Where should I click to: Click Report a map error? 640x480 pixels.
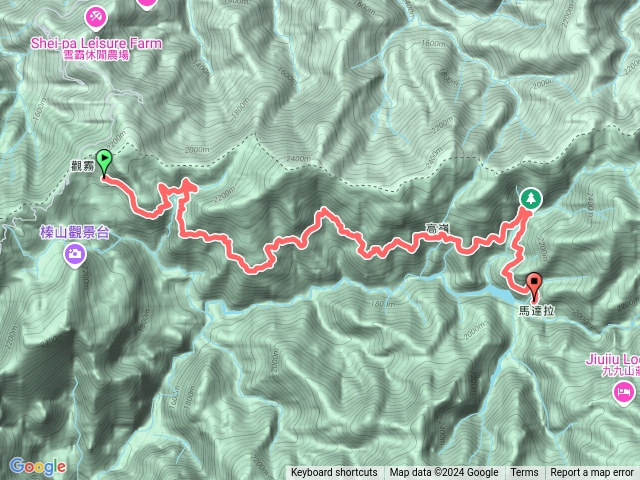tap(592, 473)
